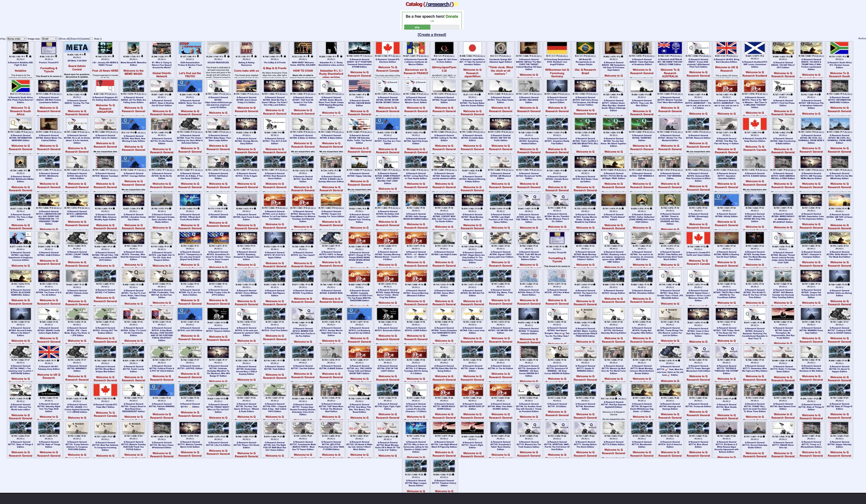866x504 pixels.
Task: Click the [Show all] link
Action: coord(64,39)
